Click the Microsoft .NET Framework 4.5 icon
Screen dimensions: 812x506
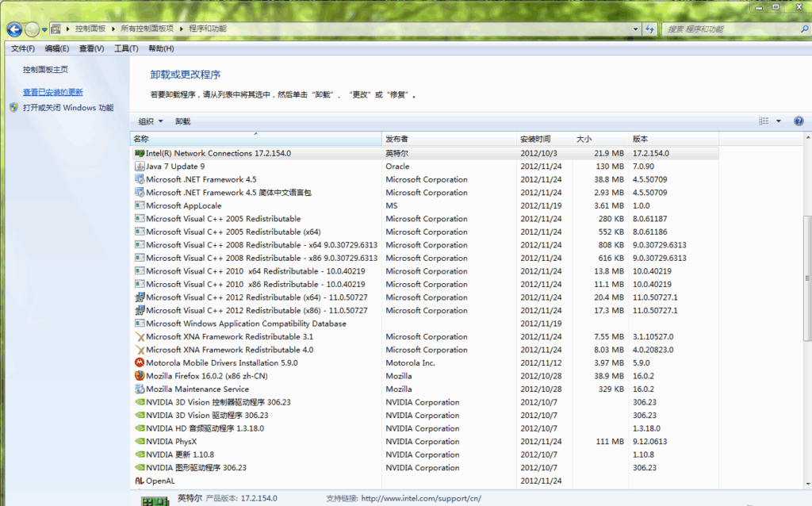[140, 179]
